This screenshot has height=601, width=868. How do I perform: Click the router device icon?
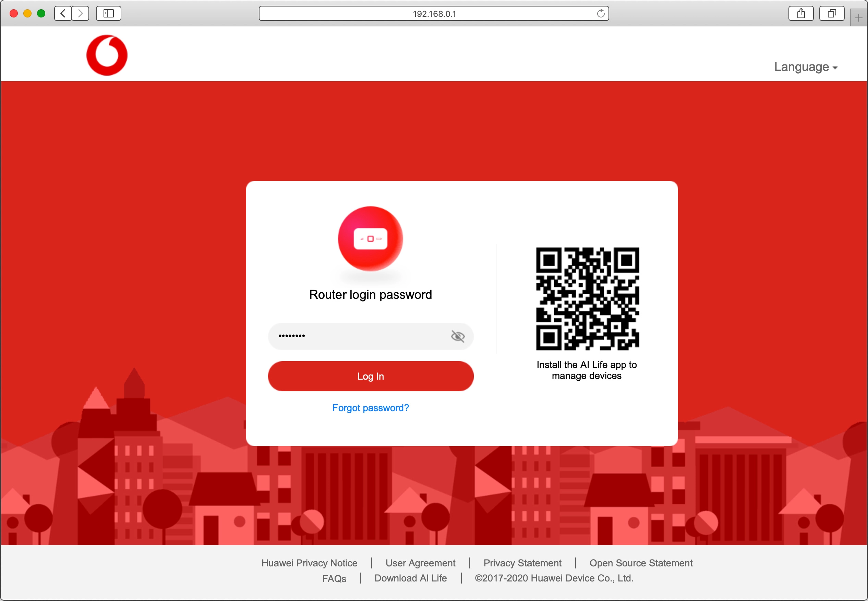[370, 239]
